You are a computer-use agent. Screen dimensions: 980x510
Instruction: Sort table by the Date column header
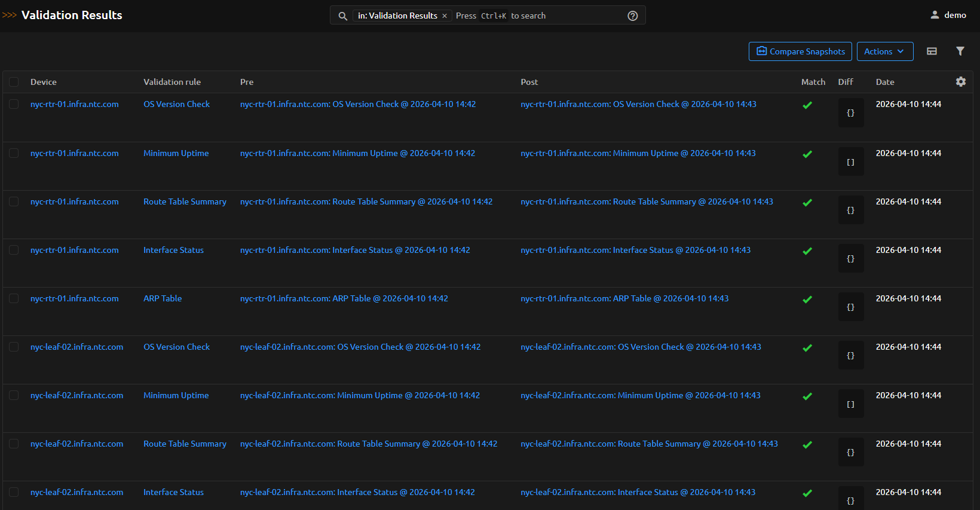coord(885,82)
